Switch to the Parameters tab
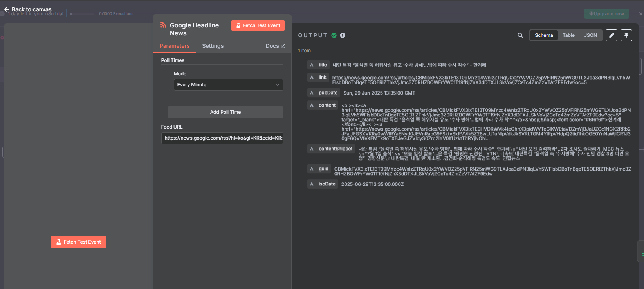The height and width of the screenshot is (289, 644). point(175,46)
